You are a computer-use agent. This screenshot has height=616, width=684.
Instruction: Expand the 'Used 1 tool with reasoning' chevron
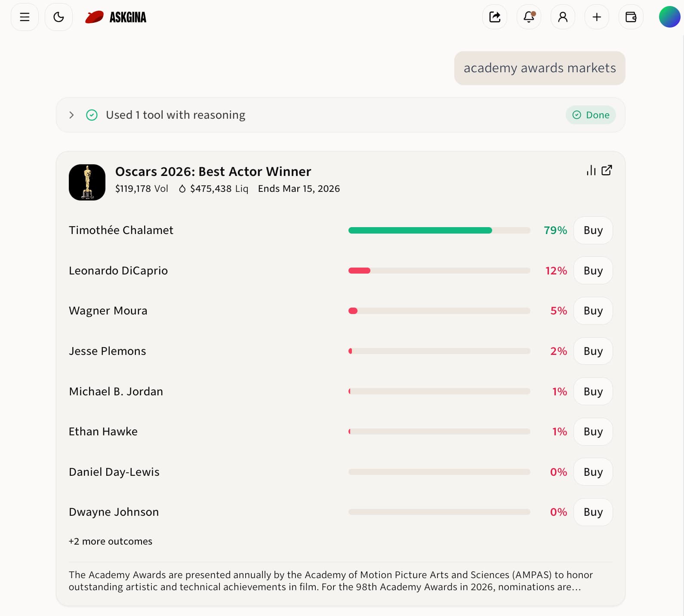point(72,115)
